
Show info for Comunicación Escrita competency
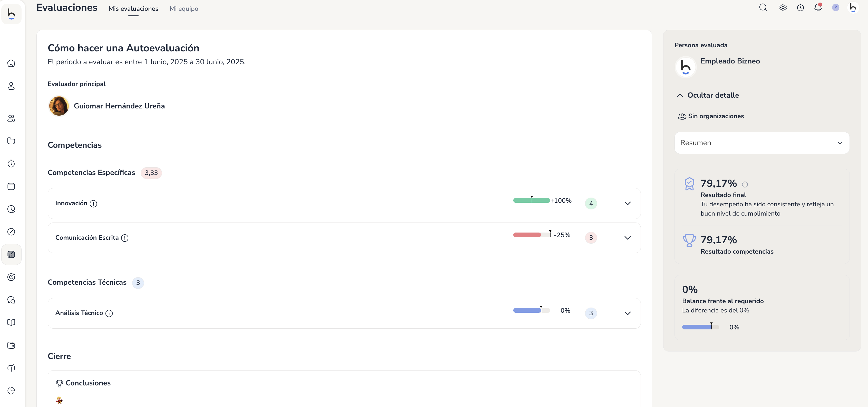tap(125, 238)
